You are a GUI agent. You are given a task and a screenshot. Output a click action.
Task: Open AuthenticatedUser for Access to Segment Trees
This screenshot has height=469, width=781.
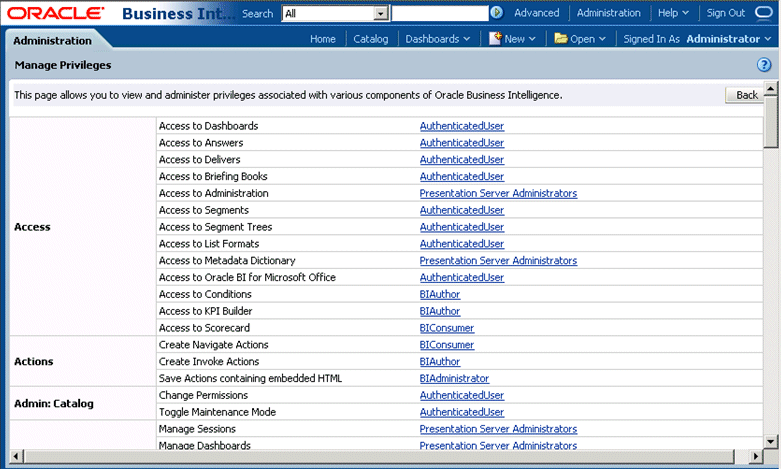tap(462, 227)
